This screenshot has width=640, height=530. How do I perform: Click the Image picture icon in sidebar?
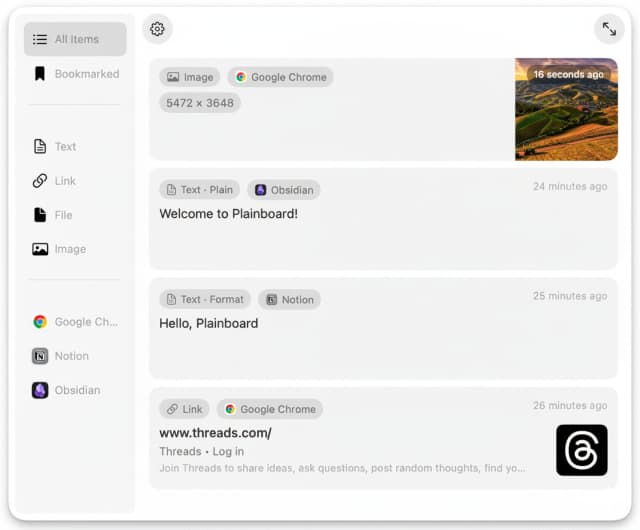coord(40,249)
